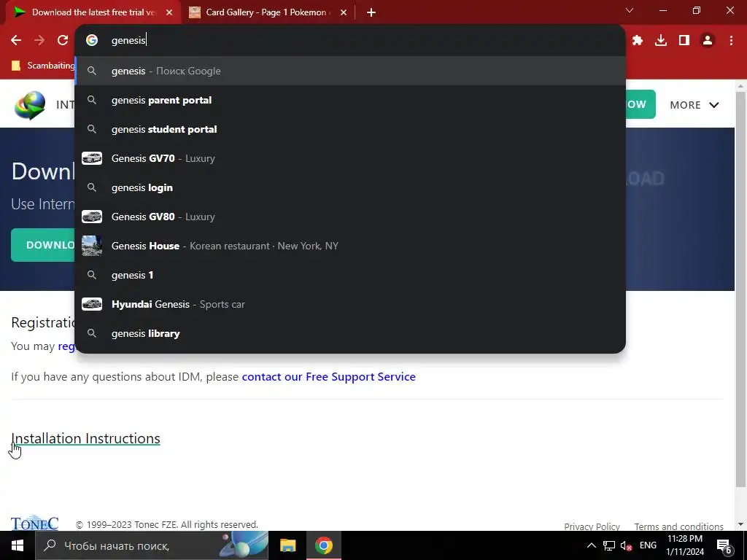Select the genesis Google search suggestion
The image size is (747, 560).
click(350, 71)
